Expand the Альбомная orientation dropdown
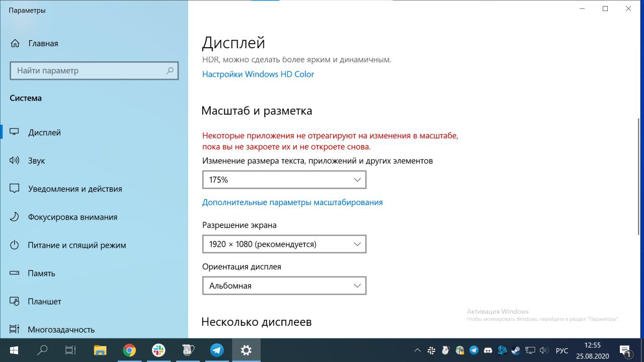Image resolution: width=644 pixels, height=362 pixels. [284, 285]
